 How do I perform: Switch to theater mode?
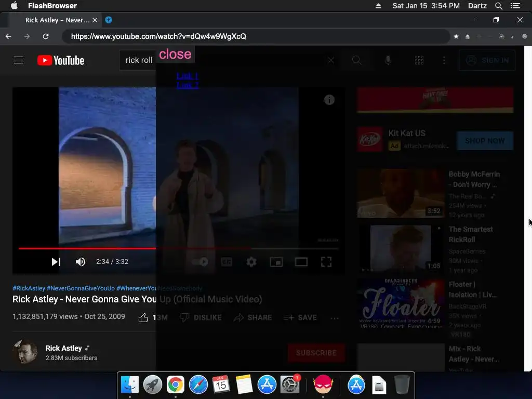pyautogui.click(x=301, y=262)
